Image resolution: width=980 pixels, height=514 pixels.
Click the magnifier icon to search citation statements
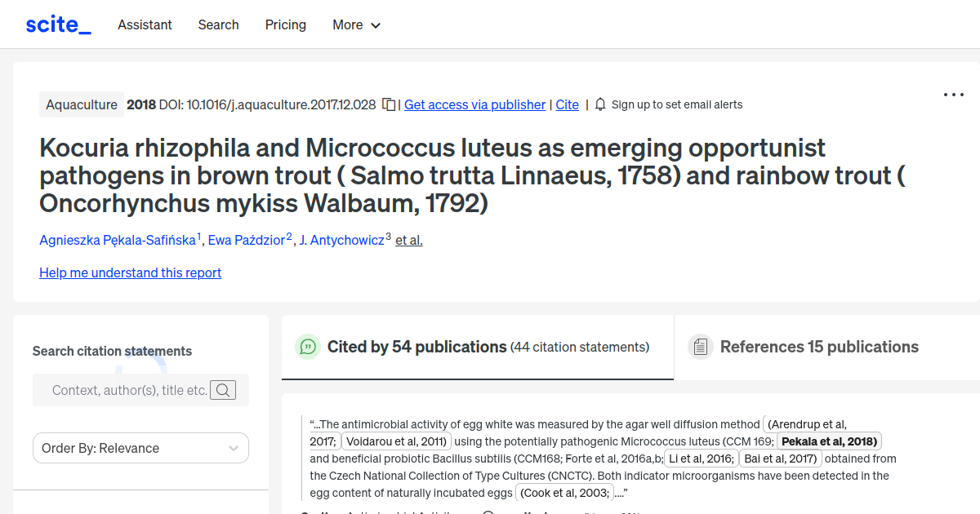223,390
